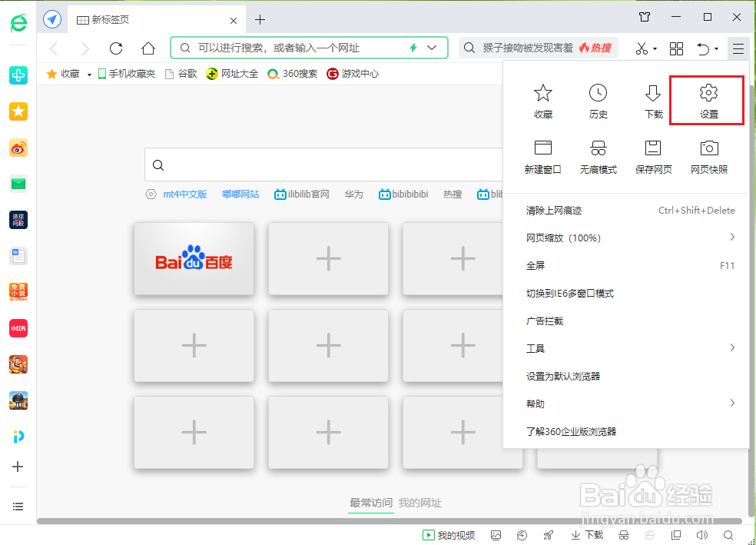Open 小红书 from the left sidebar

pos(18,328)
